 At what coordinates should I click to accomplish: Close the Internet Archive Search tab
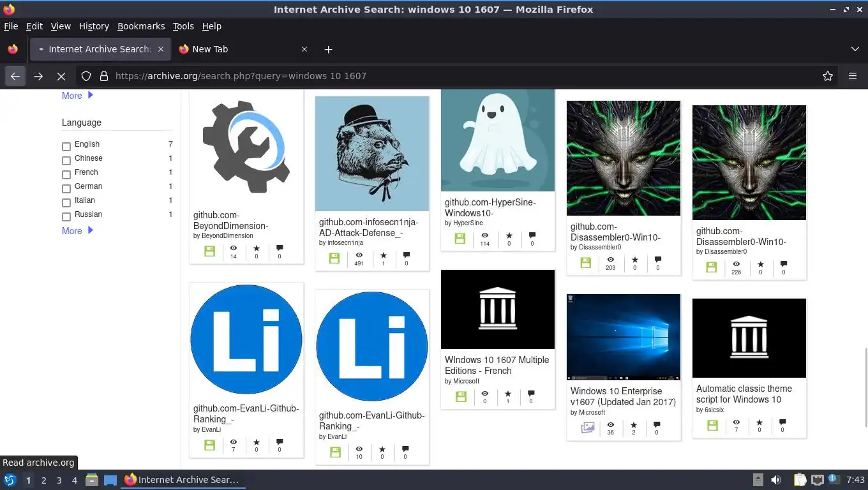coord(161,49)
